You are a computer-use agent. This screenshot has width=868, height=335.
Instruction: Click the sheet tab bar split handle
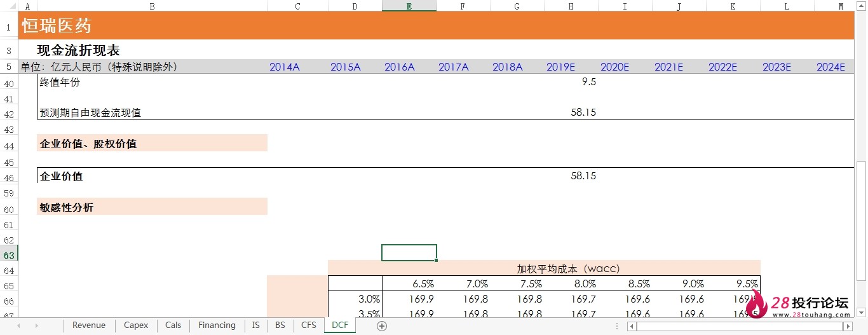(x=616, y=326)
